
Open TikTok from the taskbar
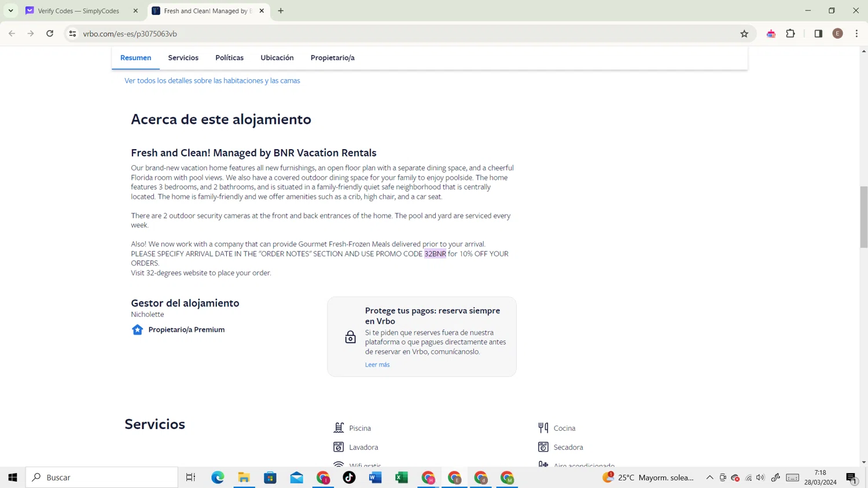click(x=349, y=478)
